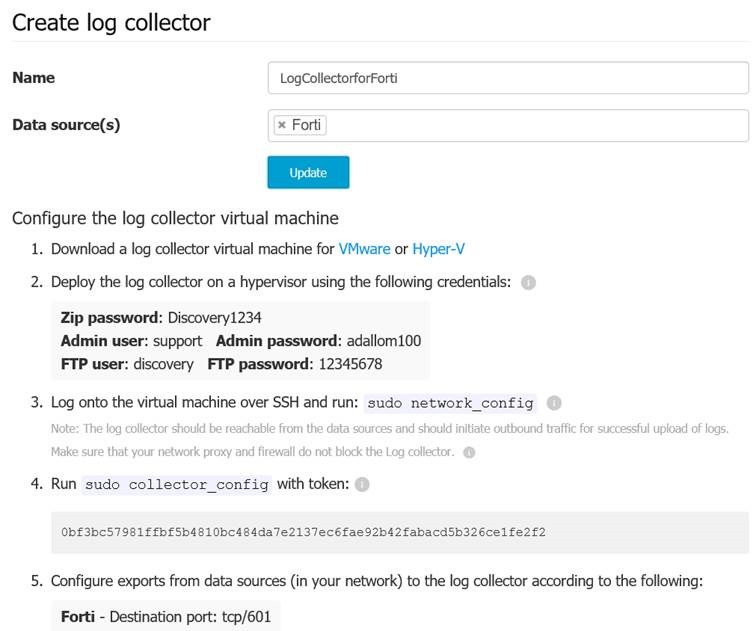Click the Name input field
Viewport: 756px width, 631px height.
508,78
